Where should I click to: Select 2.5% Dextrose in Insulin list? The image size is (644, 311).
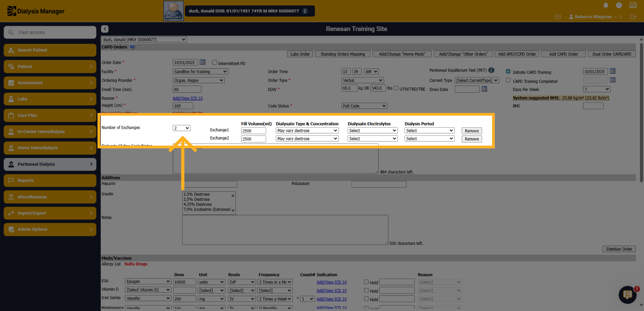coord(196,199)
